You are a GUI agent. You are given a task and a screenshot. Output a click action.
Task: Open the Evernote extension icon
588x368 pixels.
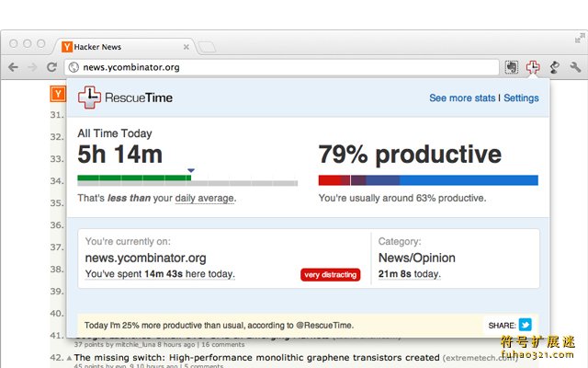511,67
